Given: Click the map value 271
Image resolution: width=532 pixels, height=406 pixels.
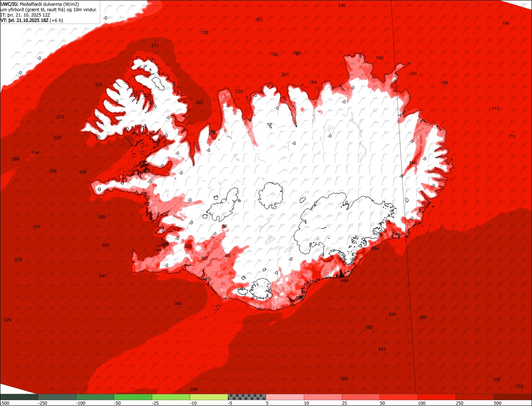Looking at the screenshot, I should [x=155, y=46].
